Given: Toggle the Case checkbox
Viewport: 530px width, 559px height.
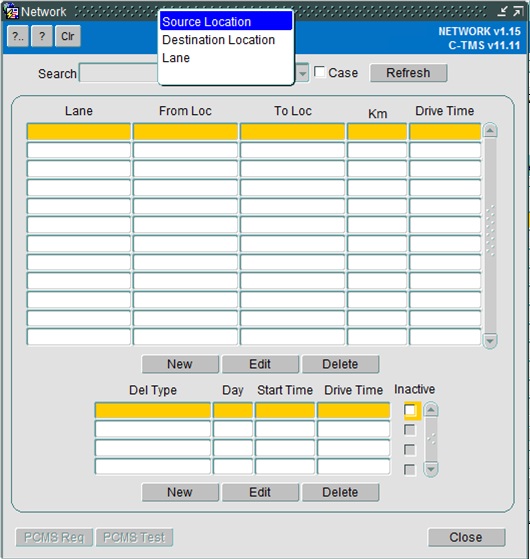Looking at the screenshot, I should [x=320, y=72].
